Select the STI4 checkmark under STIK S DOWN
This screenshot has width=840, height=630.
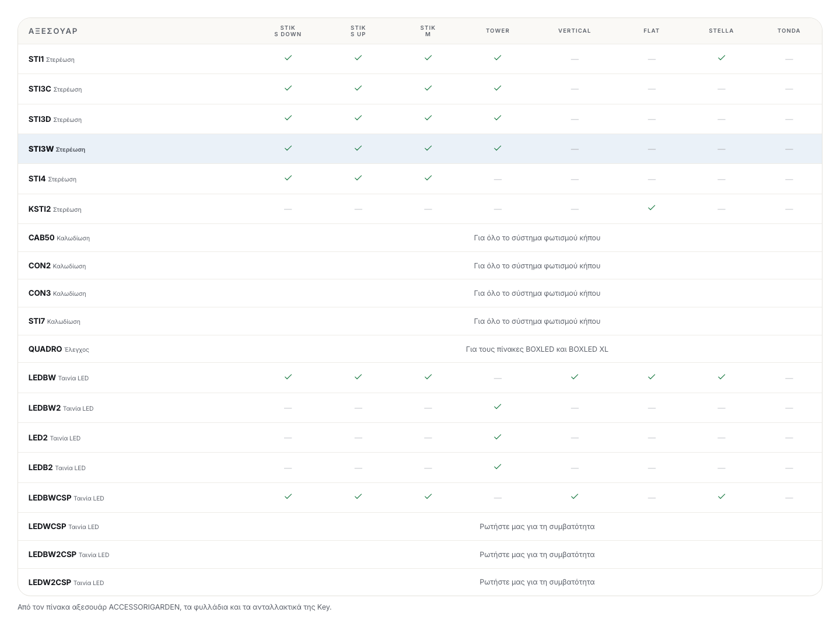pyautogui.click(x=288, y=178)
